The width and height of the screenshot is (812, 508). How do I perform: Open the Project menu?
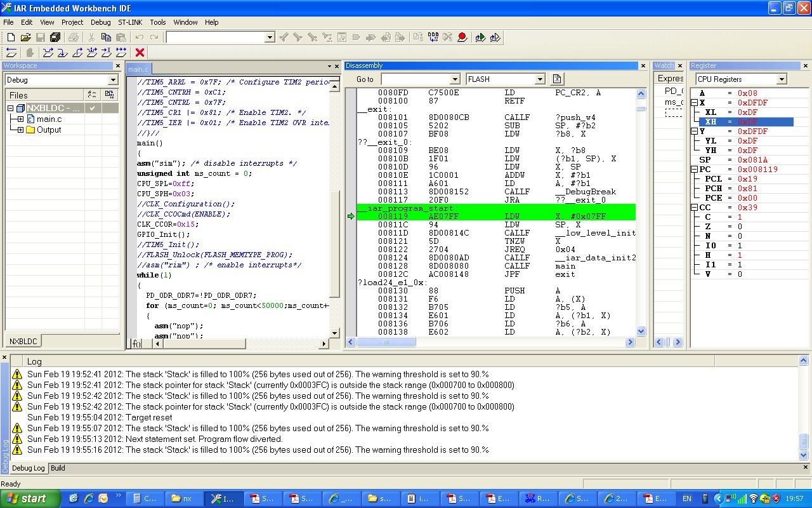72,22
